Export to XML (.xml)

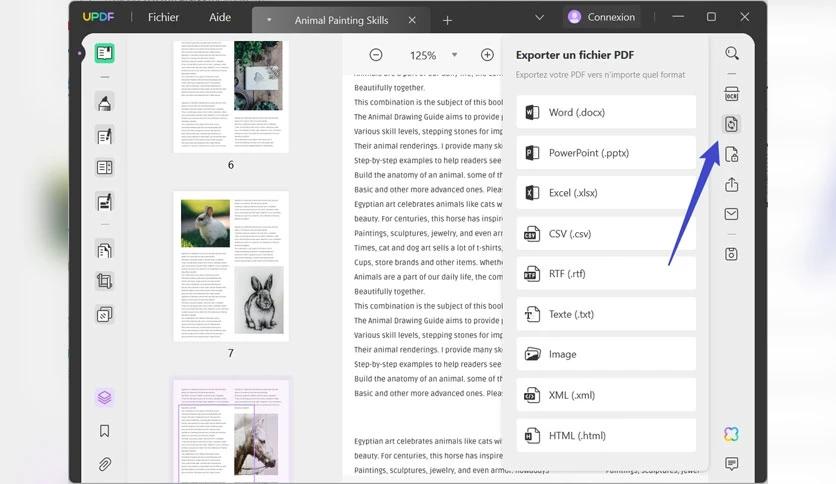[606, 395]
